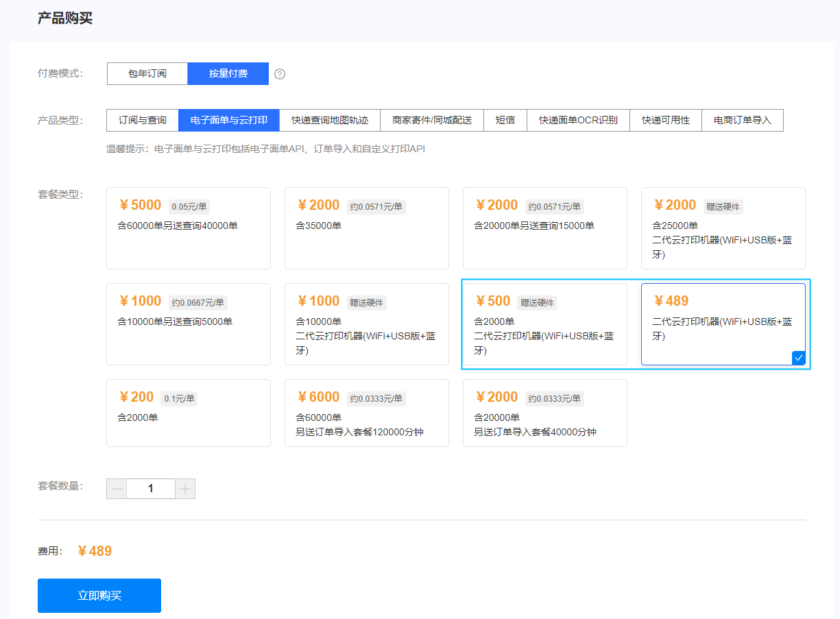Choose ¥500 package with 2000单 and printer
This screenshot has height=619, width=840.
(x=545, y=324)
